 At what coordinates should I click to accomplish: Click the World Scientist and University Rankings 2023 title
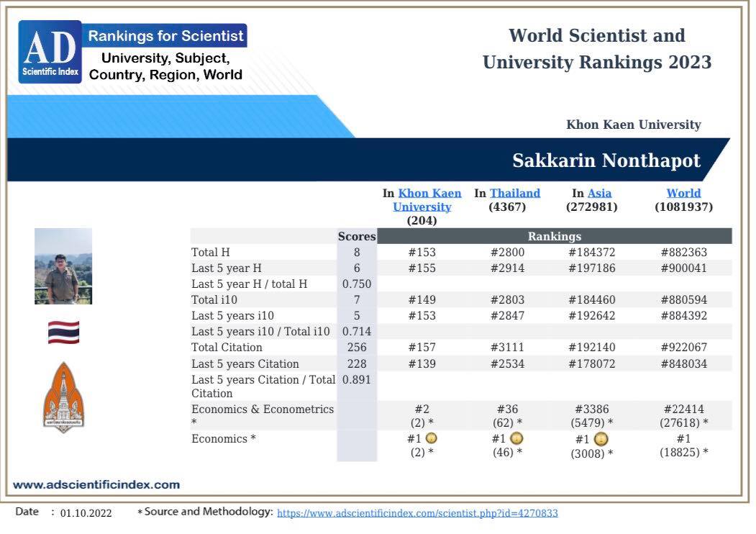tap(597, 49)
